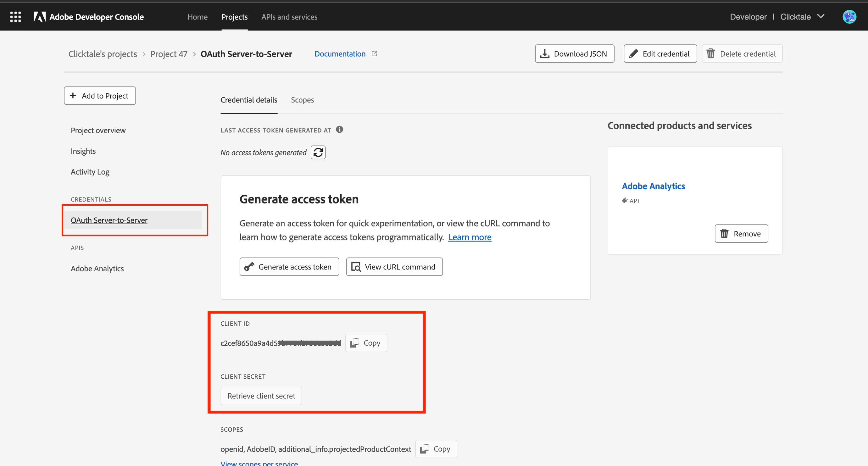Click the Developer role label in header
Viewport: 868px width, 466px height.
pos(748,17)
